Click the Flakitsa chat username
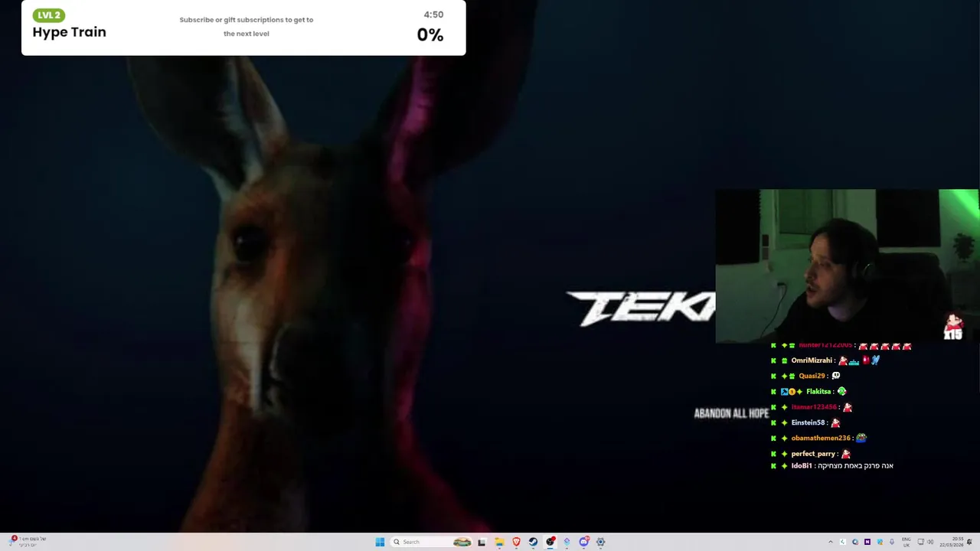Screen dimensions: 980x551 pyautogui.click(x=818, y=392)
